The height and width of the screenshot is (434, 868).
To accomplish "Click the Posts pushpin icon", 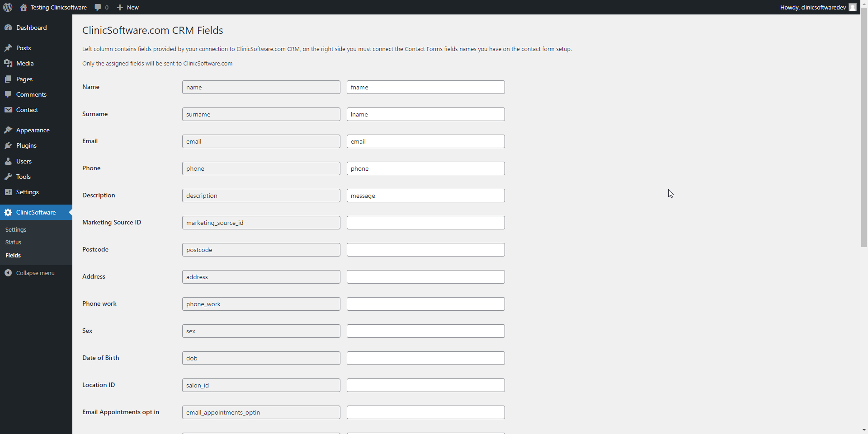I will click(8, 48).
